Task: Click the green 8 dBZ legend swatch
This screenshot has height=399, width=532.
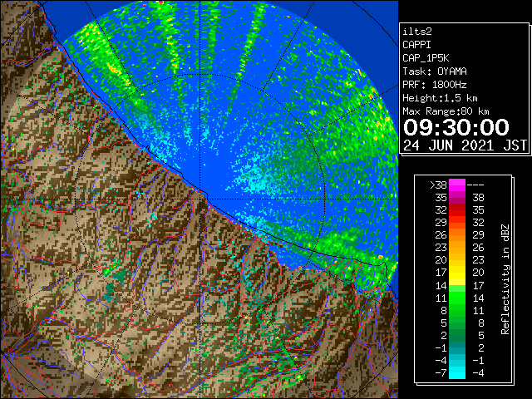Action: (457, 310)
